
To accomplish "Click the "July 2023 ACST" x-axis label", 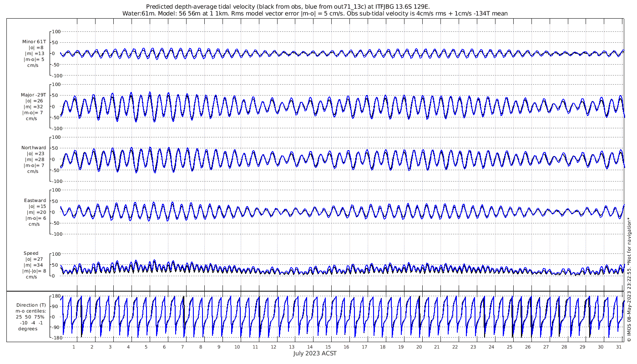I will pyautogui.click(x=315, y=354).
